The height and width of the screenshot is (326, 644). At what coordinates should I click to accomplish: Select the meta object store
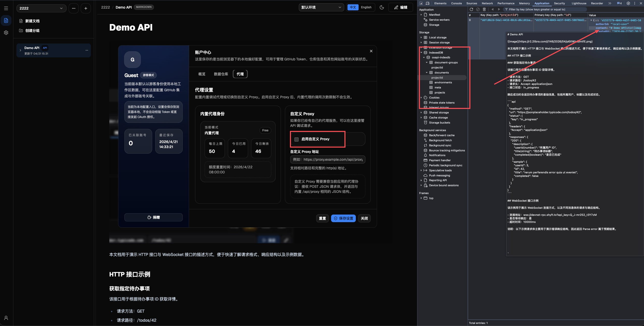point(438,87)
